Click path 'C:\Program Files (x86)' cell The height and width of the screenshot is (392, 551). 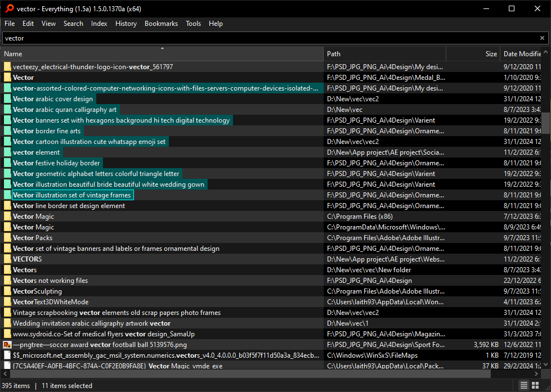(x=360, y=217)
